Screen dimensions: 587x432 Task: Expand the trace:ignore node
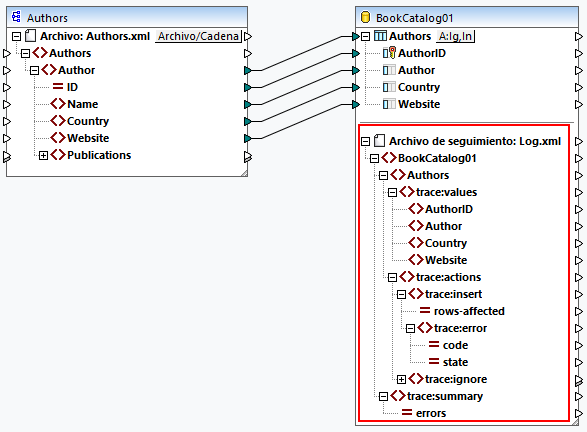[x=401, y=380]
